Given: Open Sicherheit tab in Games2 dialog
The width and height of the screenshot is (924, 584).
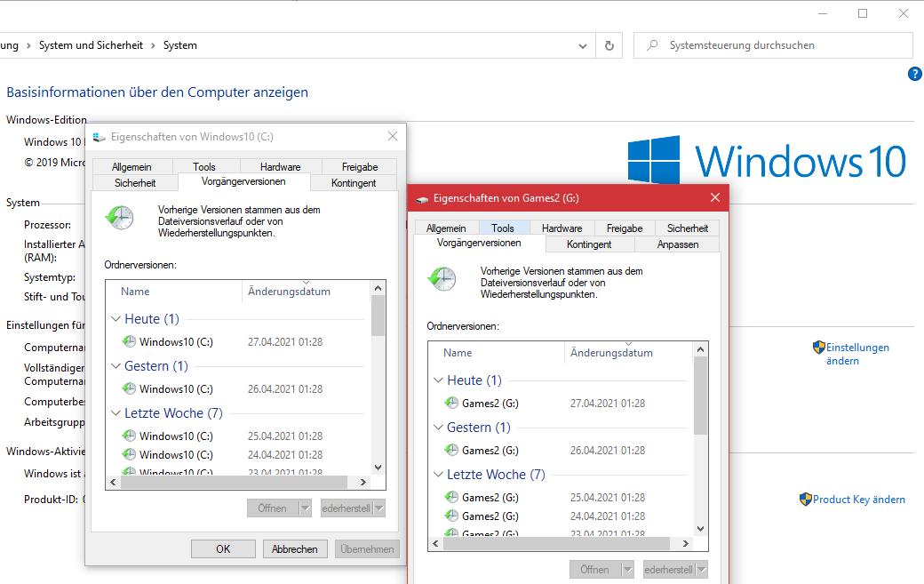Looking at the screenshot, I should (x=688, y=228).
